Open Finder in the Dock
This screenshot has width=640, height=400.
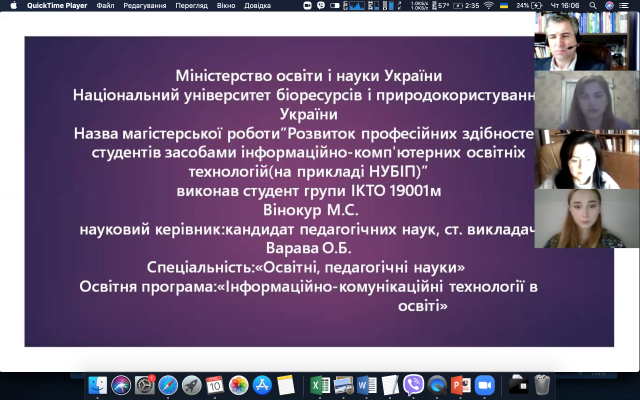(98, 385)
